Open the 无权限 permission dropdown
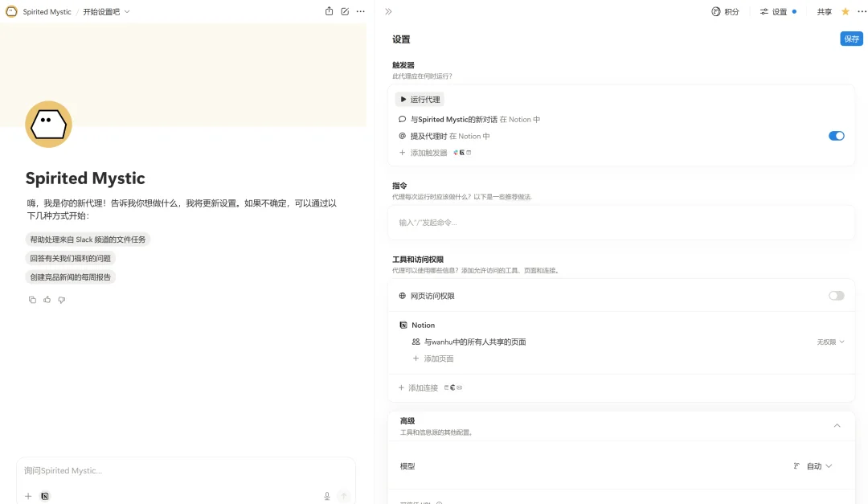 pyautogui.click(x=830, y=342)
